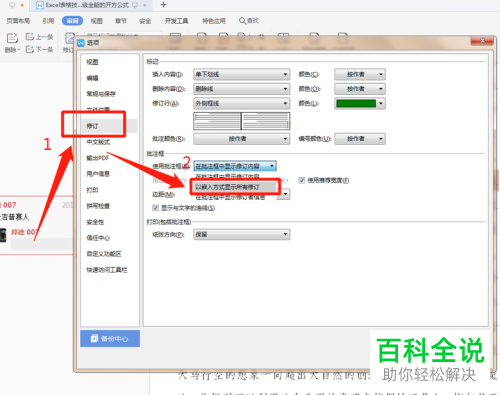Open the 删除内容 style dropdown
This screenshot has height=395, width=500.
point(241,89)
